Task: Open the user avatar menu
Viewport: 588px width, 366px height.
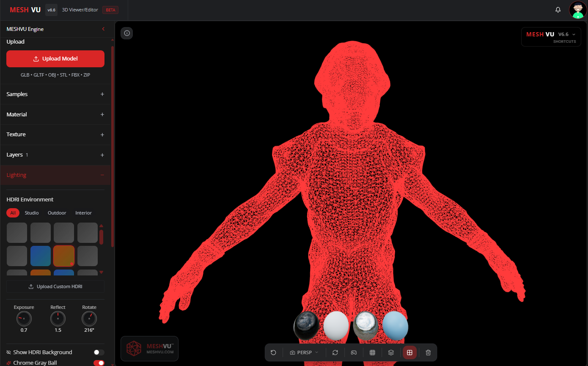Action: click(x=578, y=10)
